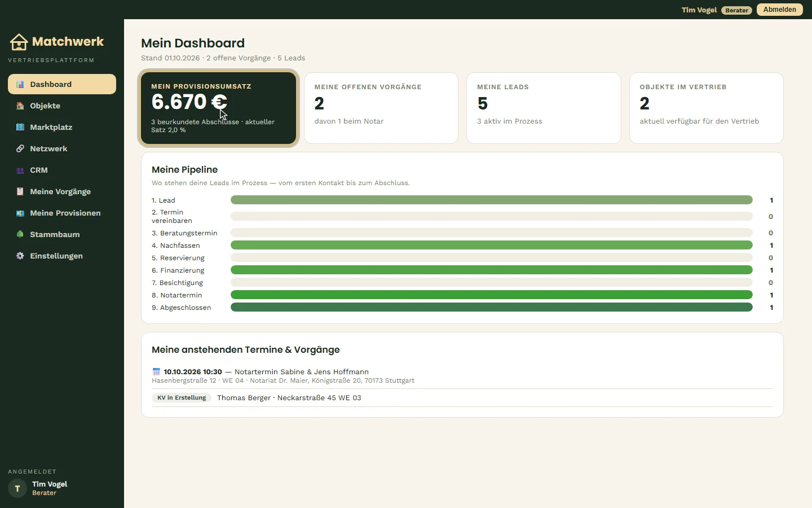Open the CRM section

point(62,170)
